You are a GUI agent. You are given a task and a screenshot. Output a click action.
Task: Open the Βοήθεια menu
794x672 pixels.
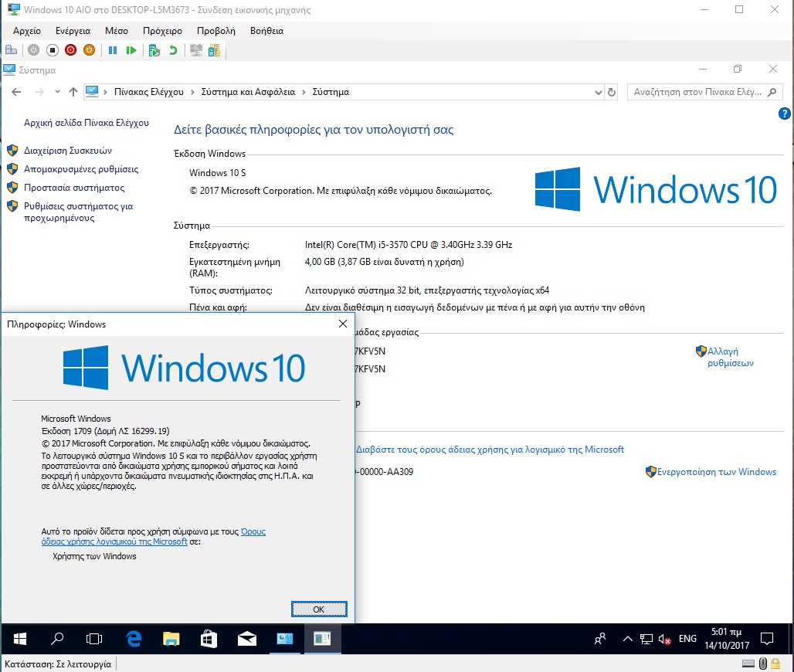(267, 31)
